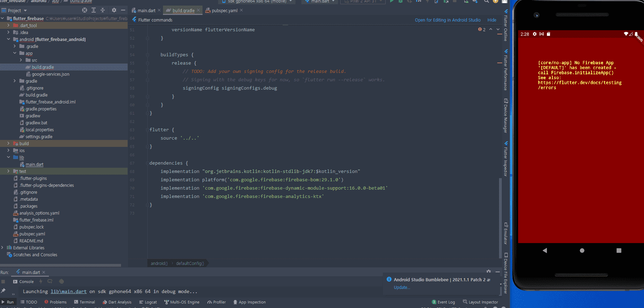Open the Terminal tool window
Image resolution: width=644 pixels, height=308 pixels.
point(84,302)
